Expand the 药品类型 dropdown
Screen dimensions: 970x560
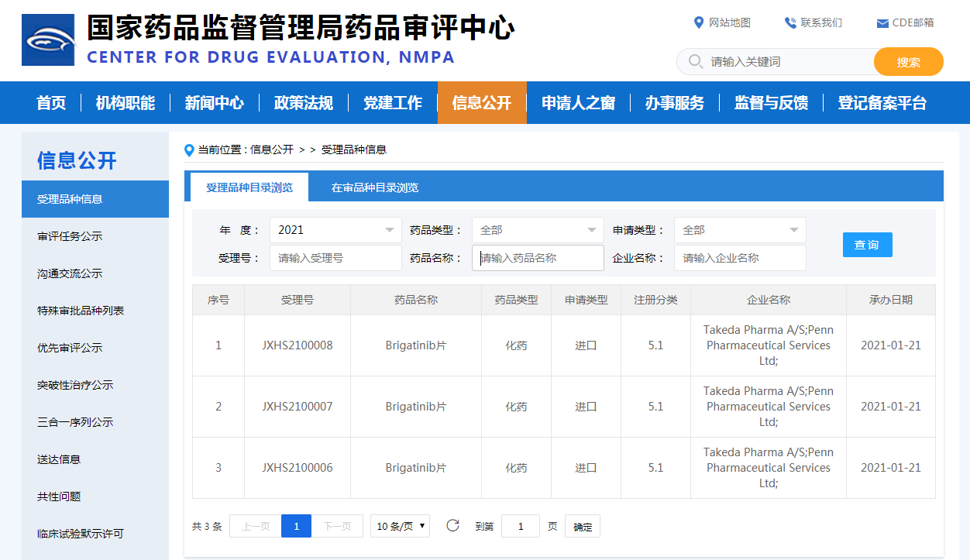click(x=538, y=230)
